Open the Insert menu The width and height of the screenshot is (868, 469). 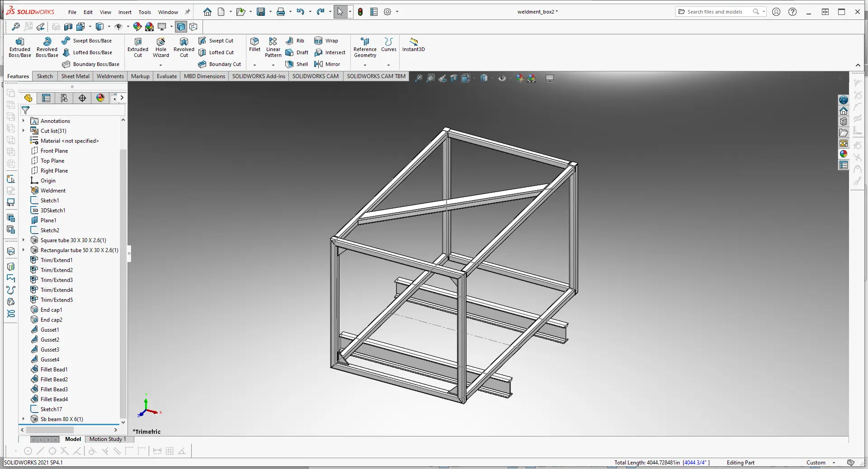(x=125, y=12)
